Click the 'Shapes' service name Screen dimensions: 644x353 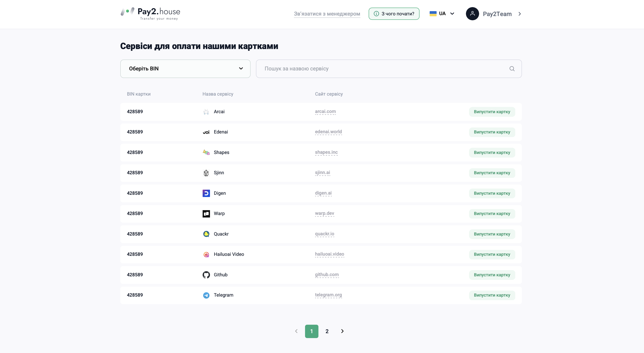pyautogui.click(x=221, y=152)
